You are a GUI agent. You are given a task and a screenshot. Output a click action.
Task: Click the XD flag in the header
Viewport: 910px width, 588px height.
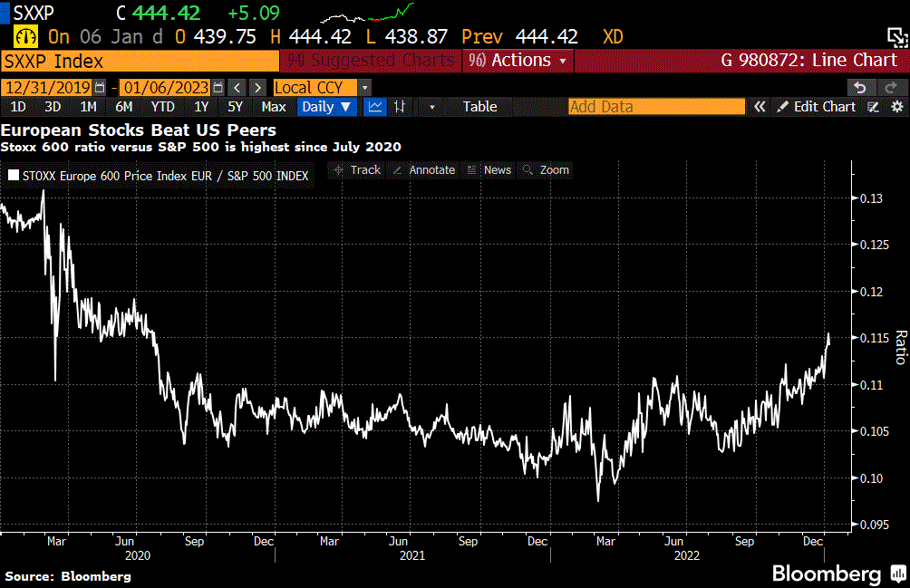[x=613, y=37]
